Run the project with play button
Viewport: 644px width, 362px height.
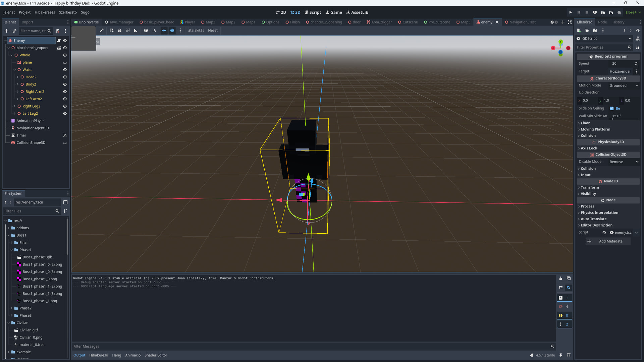pos(570,12)
